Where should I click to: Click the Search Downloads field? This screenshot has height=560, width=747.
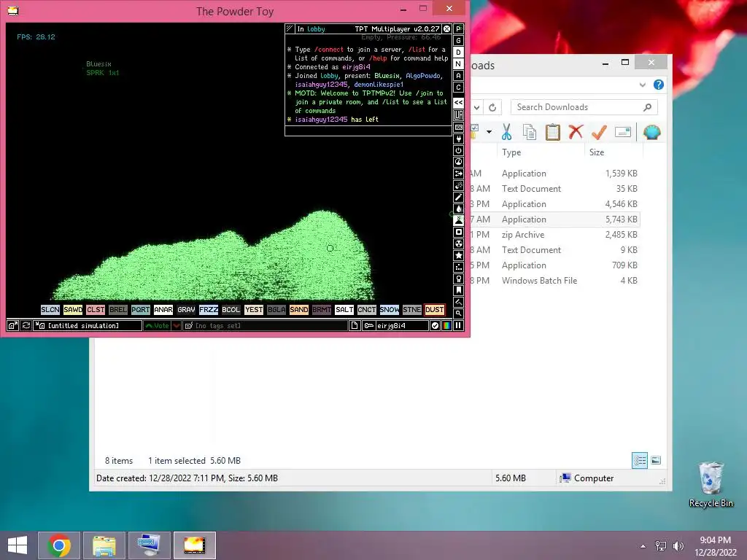[584, 107]
